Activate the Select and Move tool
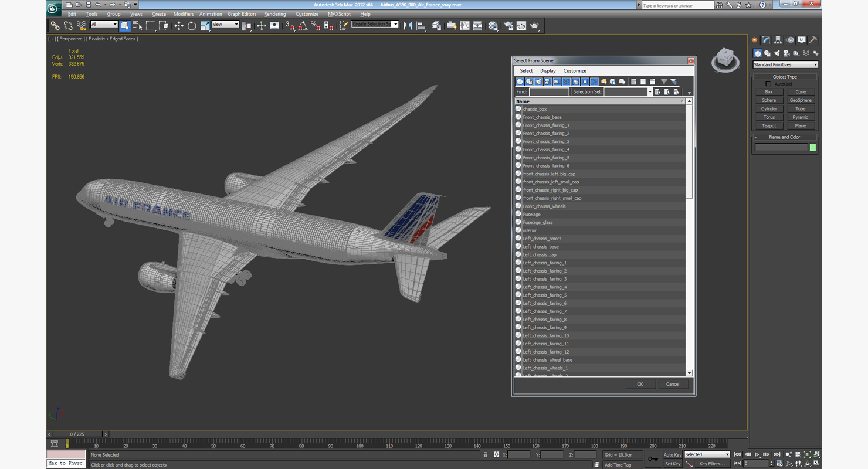The height and width of the screenshot is (469, 868). pyautogui.click(x=179, y=25)
